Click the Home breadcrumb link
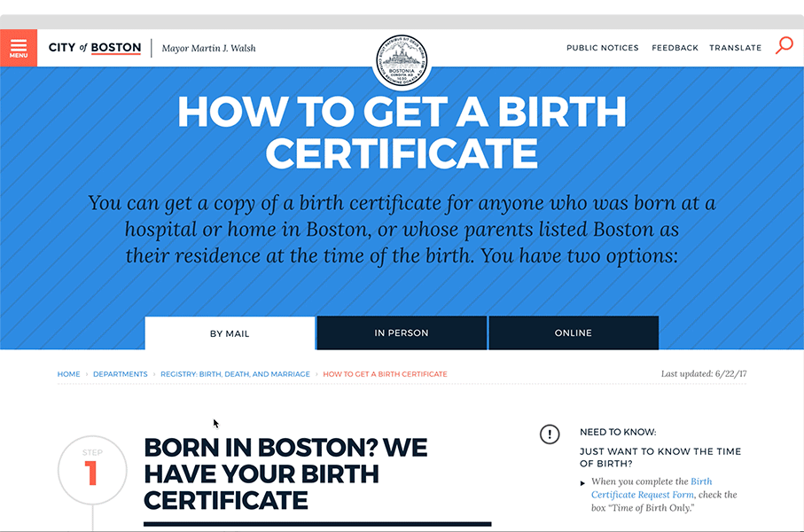 tap(69, 374)
